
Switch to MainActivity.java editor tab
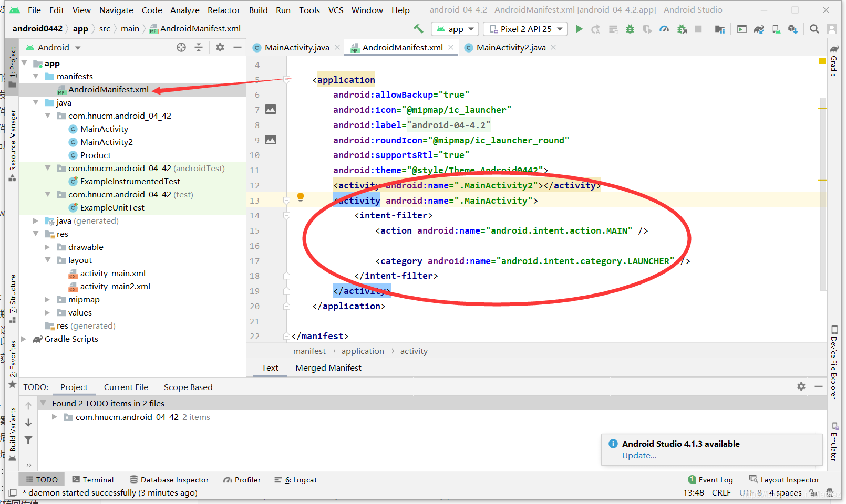tap(297, 47)
